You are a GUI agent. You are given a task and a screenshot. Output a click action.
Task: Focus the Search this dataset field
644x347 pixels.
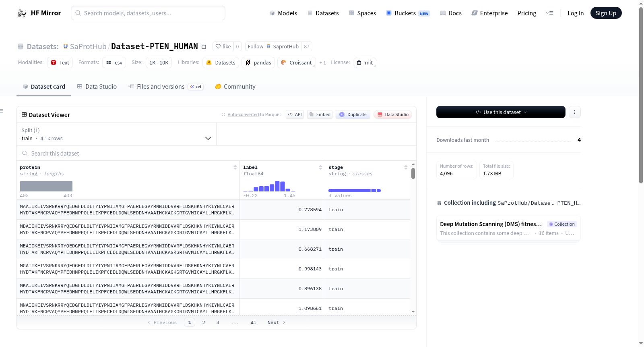(217, 154)
